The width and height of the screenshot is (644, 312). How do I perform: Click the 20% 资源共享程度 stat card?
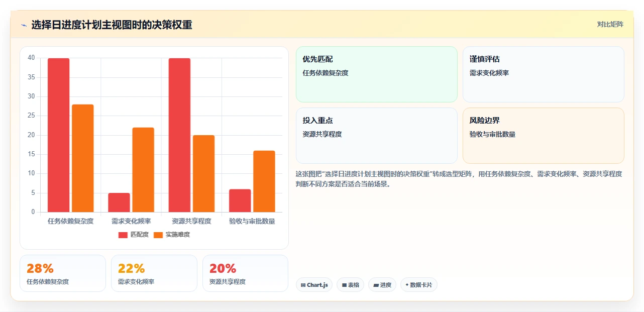(245, 273)
